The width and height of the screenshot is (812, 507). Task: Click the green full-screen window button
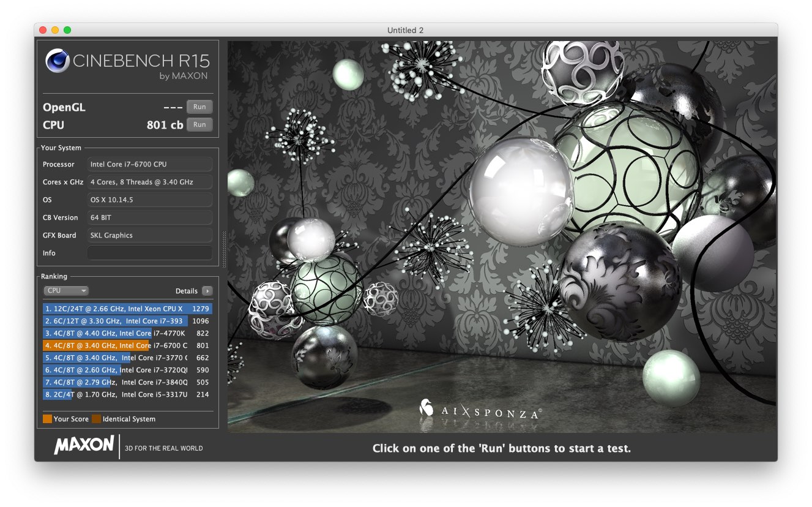67,30
